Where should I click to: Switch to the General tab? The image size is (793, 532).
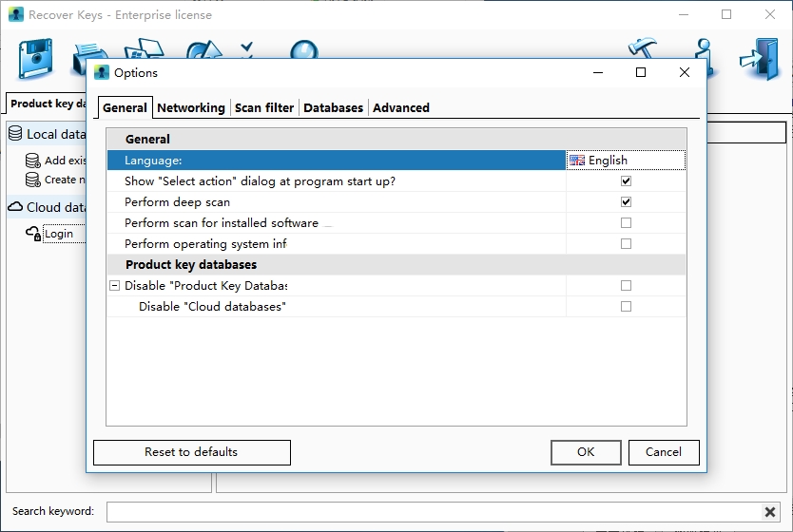click(x=125, y=107)
